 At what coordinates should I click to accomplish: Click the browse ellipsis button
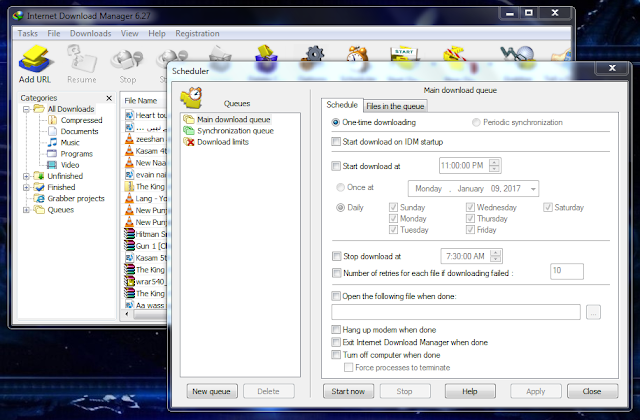pyautogui.click(x=593, y=312)
